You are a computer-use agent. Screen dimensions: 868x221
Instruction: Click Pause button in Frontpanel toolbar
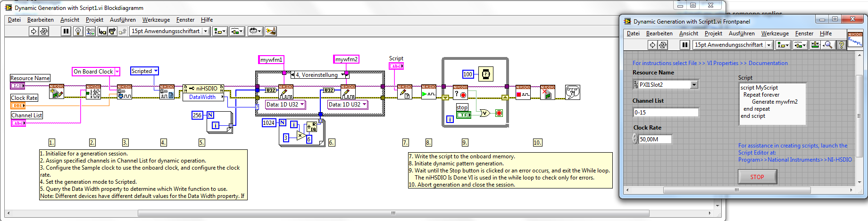tap(685, 45)
